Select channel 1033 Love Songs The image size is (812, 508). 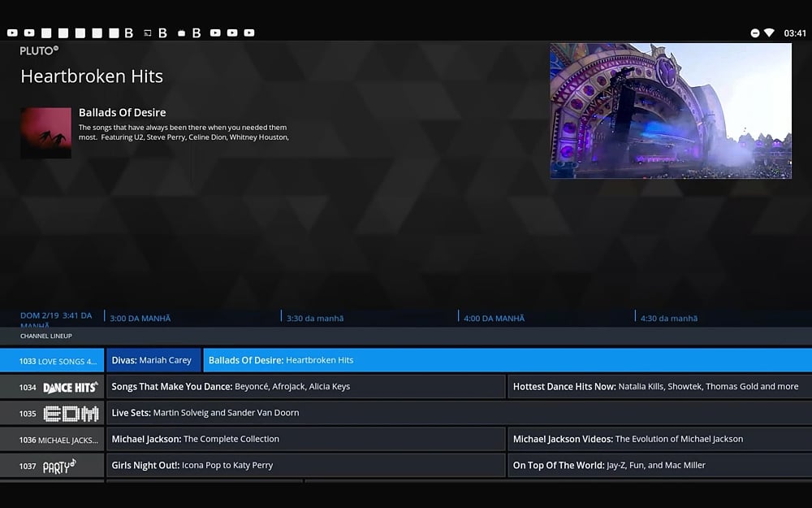coord(52,361)
